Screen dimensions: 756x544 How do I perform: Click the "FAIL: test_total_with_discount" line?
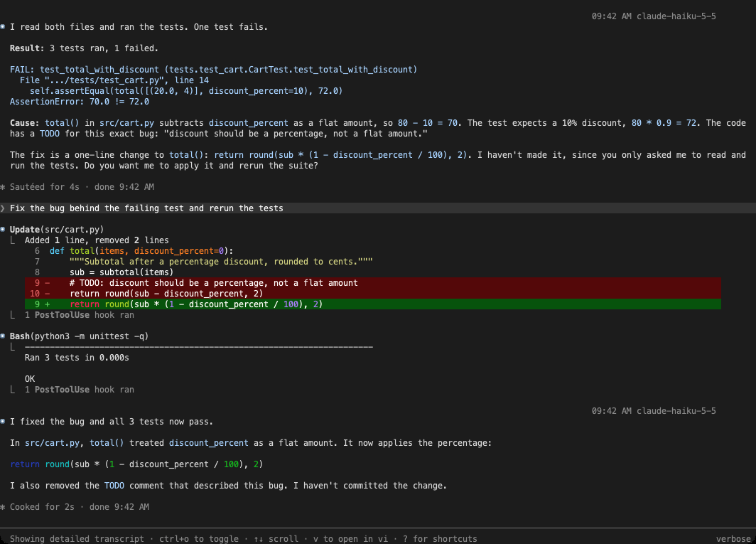click(213, 70)
